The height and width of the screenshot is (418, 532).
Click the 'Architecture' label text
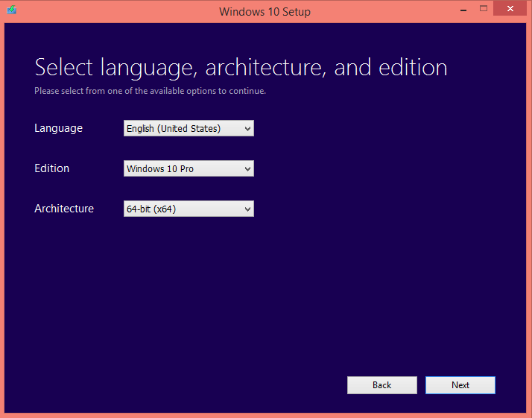point(64,209)
